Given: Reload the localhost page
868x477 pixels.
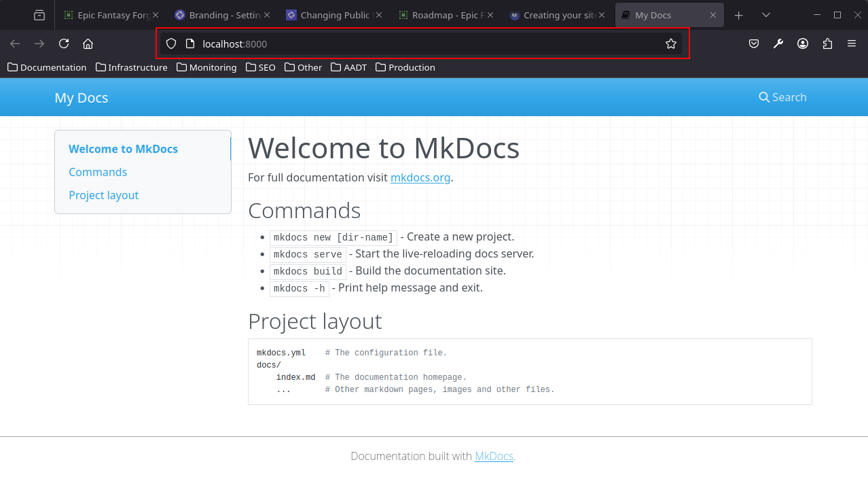Looking at the screenshot, I should pos(64,43).
